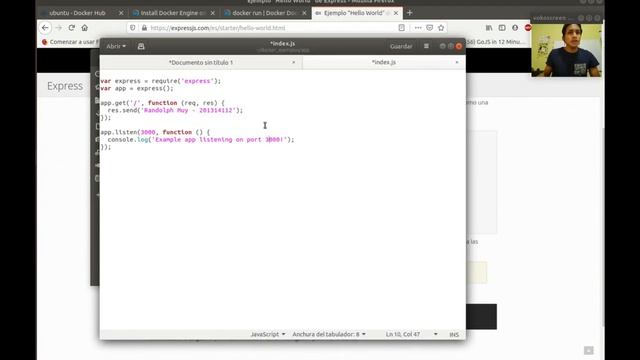Go back in Firefox
Screen dimensions: 640x360
[45, 28]
